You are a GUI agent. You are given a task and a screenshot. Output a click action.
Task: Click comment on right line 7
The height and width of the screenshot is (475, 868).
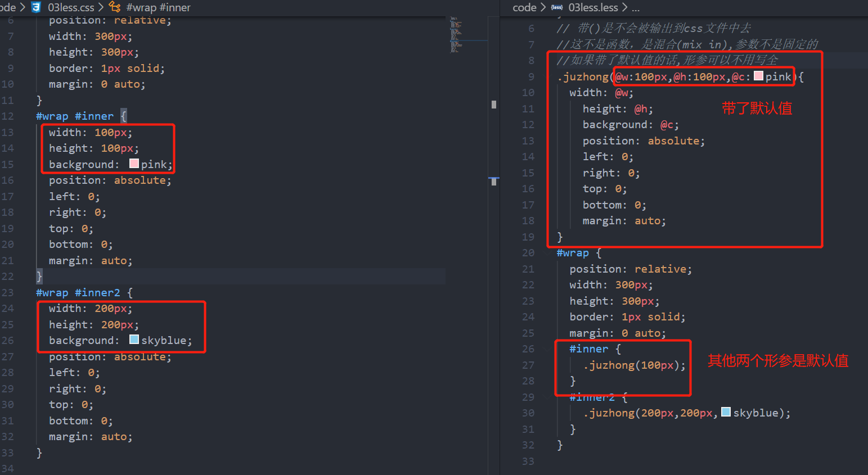(x=687, y=44)
